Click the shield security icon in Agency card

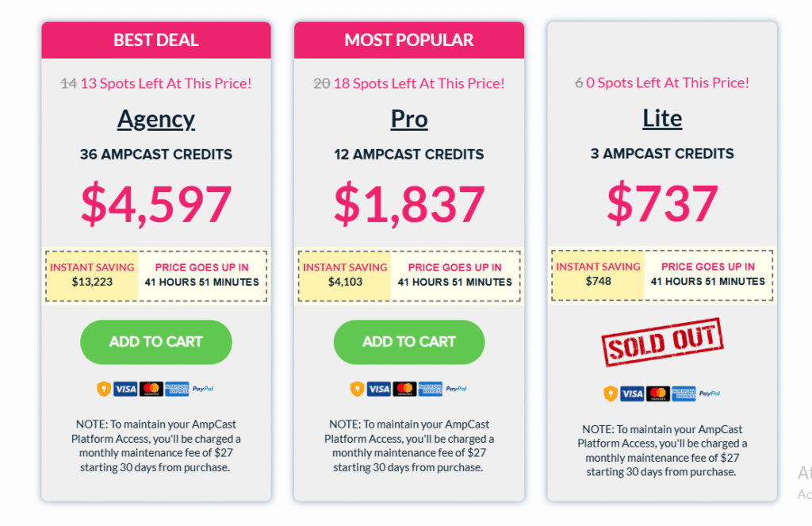click(104, 389)
